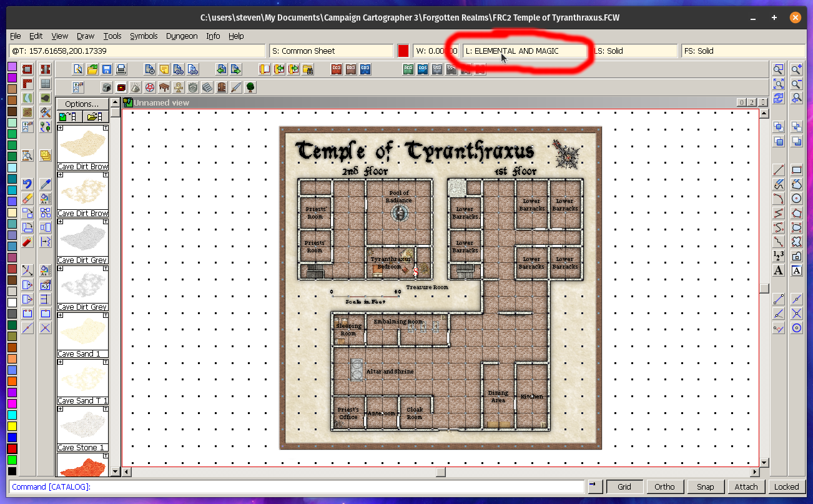Click the Redraw refresh icon
Screen dimensions: 813x504
coord(779,98)
